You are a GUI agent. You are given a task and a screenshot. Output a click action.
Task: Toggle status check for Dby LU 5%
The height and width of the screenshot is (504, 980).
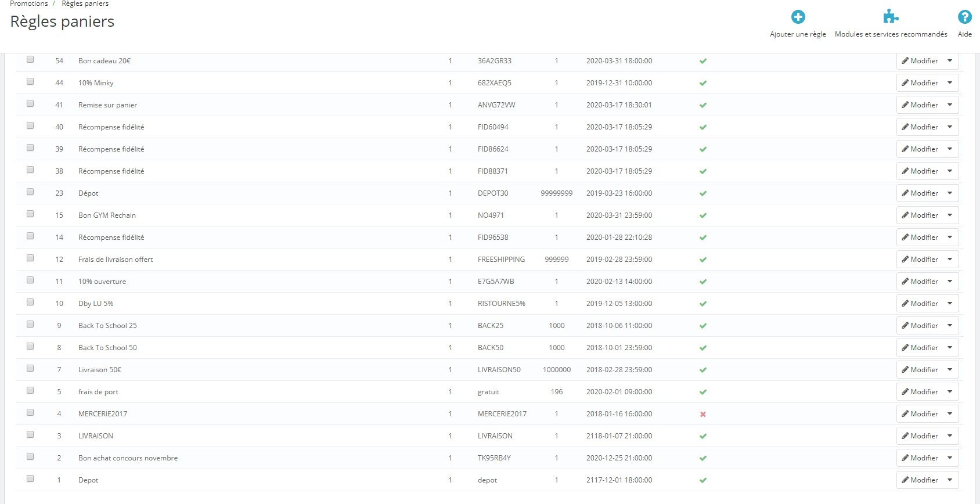coord(703,304)
